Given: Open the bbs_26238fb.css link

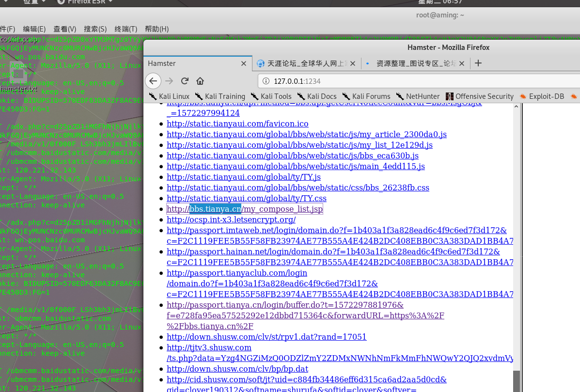Looking at the screenshot, I should coord(298,188).
